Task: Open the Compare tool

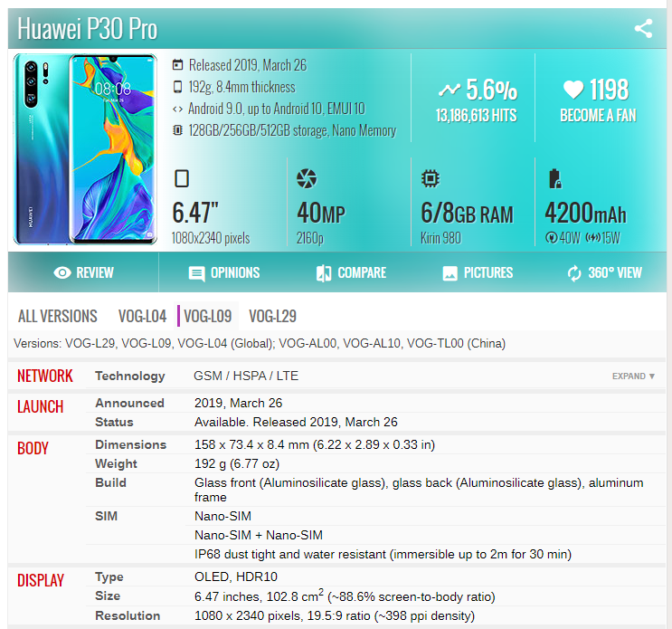Action: point(351,272)
